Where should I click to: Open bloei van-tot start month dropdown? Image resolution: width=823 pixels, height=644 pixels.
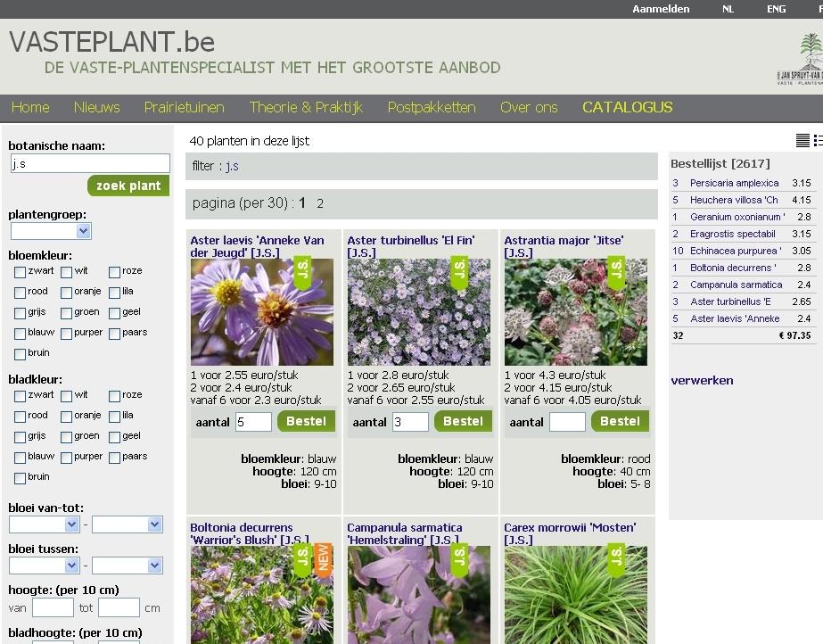click(x=44, y=524)
